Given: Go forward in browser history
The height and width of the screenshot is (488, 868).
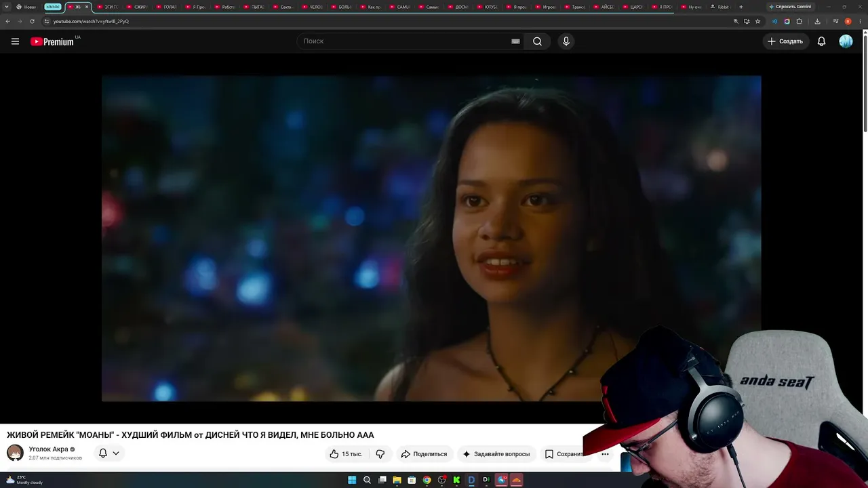Looking at the screenshot, I should 20,21.
